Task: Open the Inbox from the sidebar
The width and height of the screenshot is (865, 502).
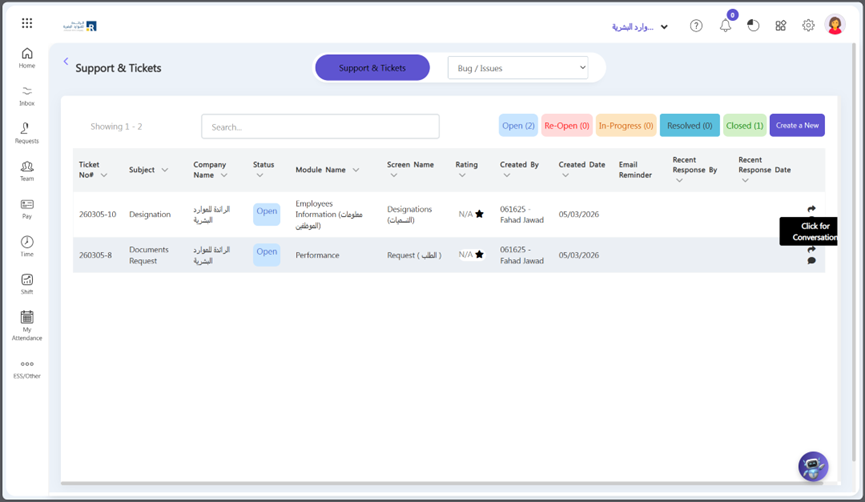Action: point(27,95)
